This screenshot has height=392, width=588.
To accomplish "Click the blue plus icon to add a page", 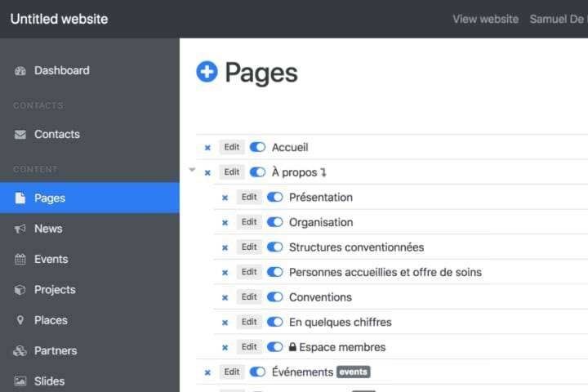I will pos(207,71).
